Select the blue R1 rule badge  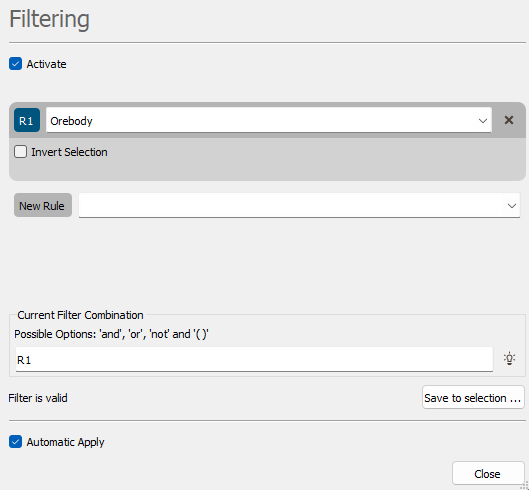[x=27, y=120]
